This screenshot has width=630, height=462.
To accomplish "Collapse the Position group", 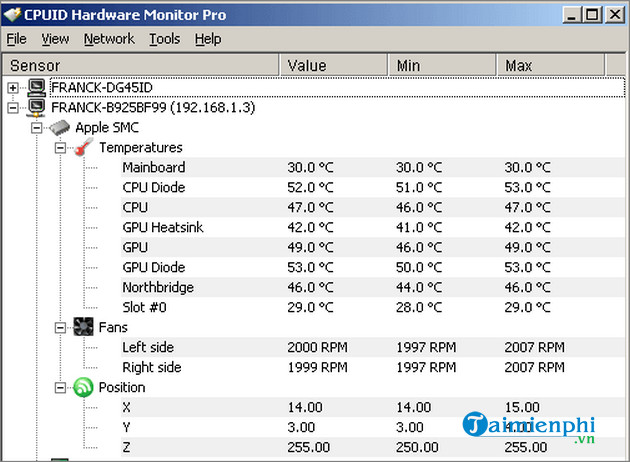I will (x=60, y=387).
